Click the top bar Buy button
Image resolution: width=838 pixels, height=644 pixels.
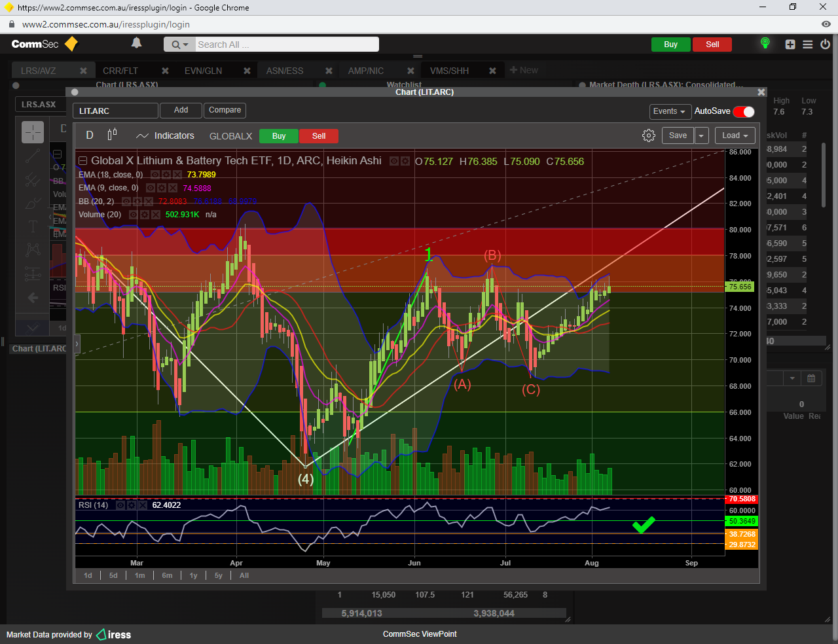(x=670, y=45)
